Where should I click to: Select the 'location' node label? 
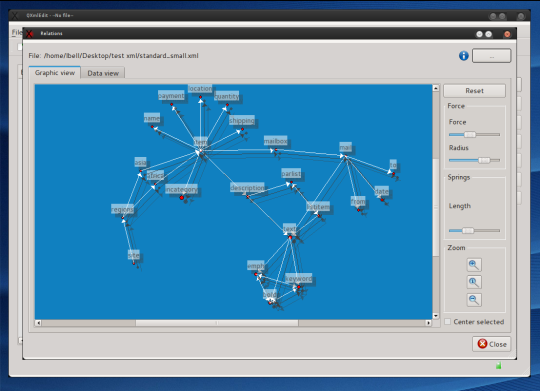[x=200, y=89]
